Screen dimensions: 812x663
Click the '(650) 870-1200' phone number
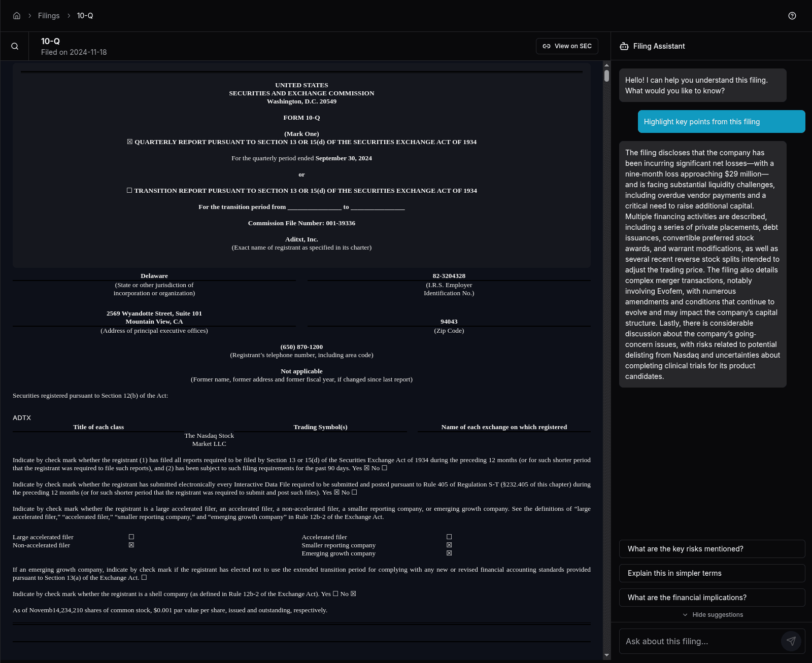click(301, 347)
